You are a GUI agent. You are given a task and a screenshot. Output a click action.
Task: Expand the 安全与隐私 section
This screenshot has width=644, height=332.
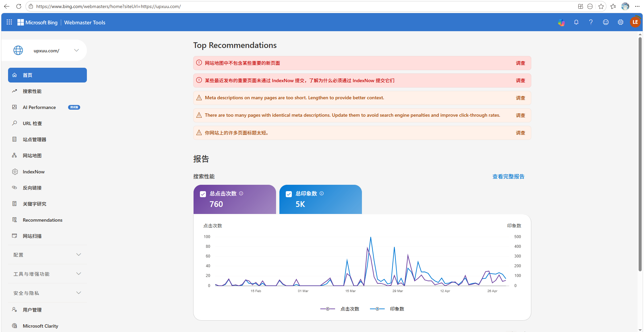point(47,293)
